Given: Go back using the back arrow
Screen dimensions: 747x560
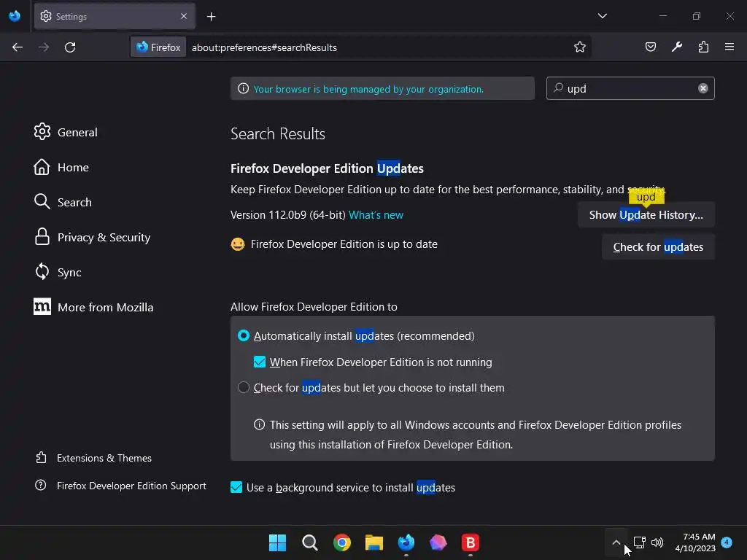Looking at the screenshot, I should [x=18, y=47].
